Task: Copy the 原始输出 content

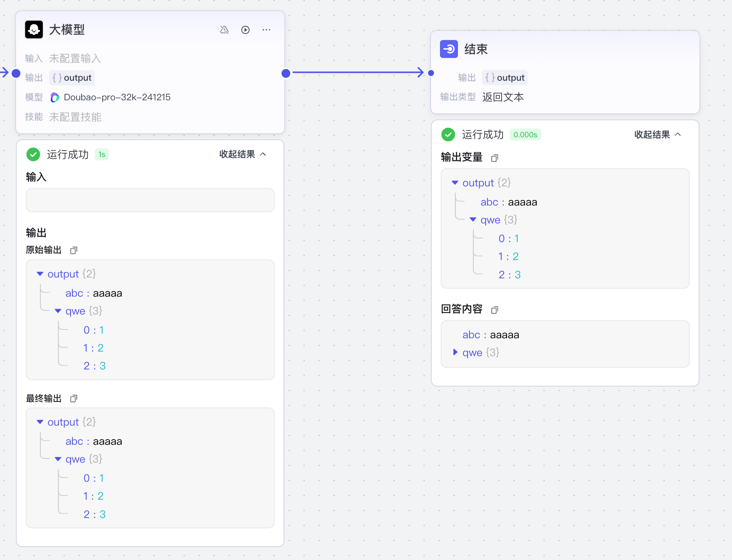Action: pos(74,250)
